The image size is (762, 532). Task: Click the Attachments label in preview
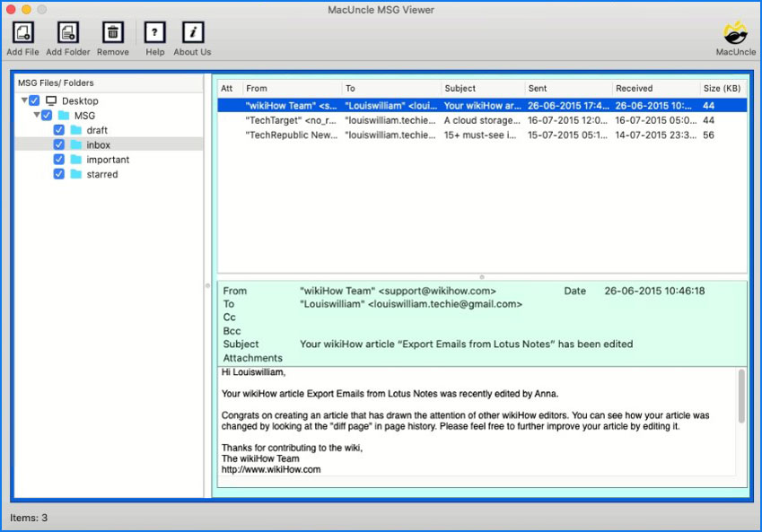[x=253, y=358]
